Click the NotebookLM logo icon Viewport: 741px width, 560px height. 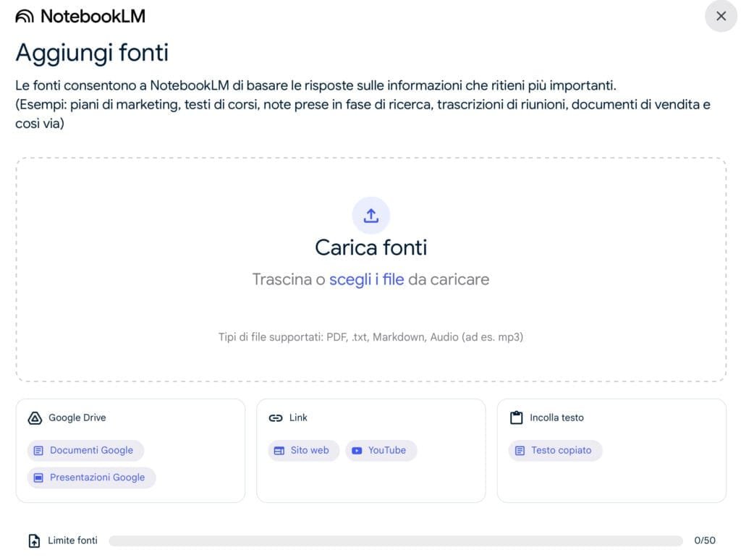coord(25,16)
